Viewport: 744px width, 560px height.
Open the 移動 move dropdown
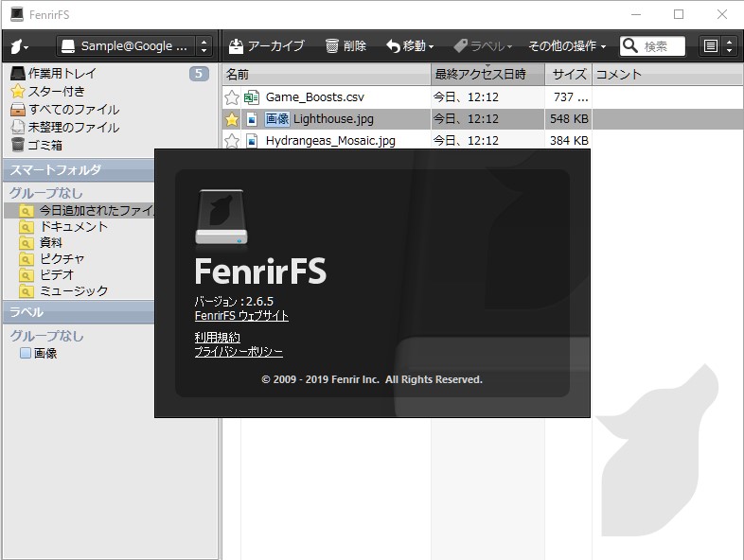click(410, 46)
